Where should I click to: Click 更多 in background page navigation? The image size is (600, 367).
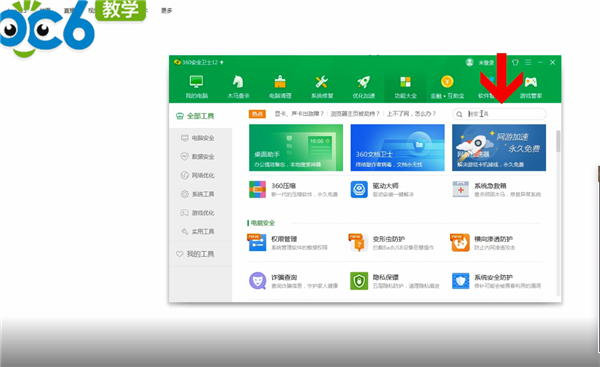click(x=166, y=11)
